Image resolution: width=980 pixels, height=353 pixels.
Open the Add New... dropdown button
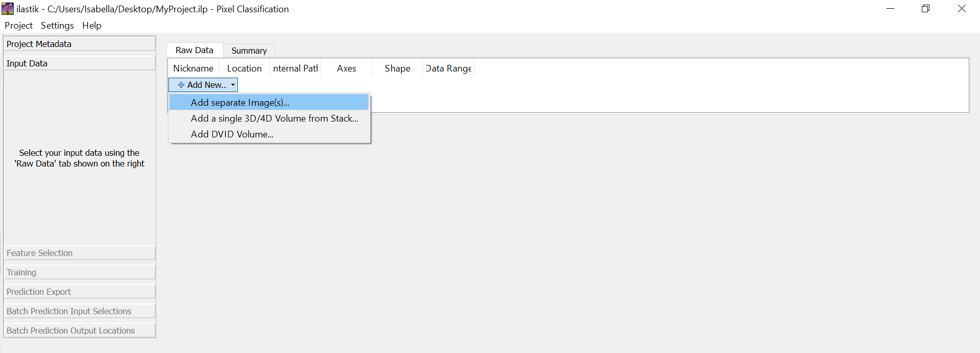click(203, 85)
